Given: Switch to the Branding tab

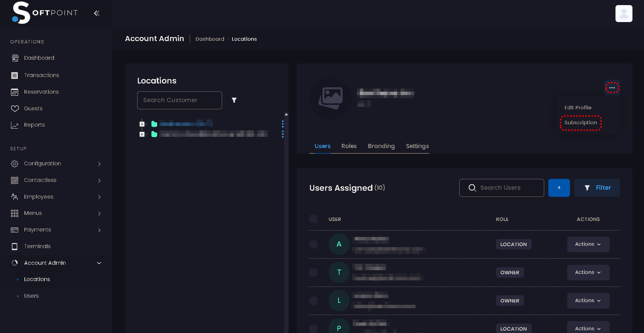Looking at the screenshot, I should point(381,146).
